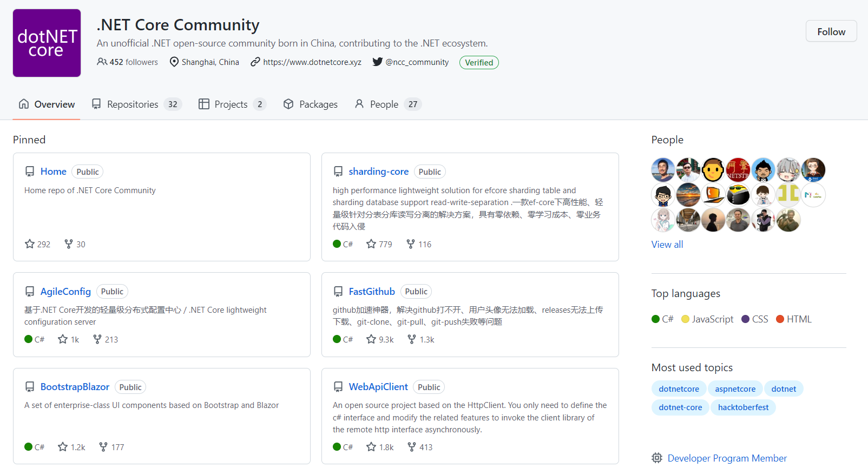Image resolution: width=868 pixels, height=474 pixels.
Task: Open the FastGithub repository
Action: click(x=372, y=292)
